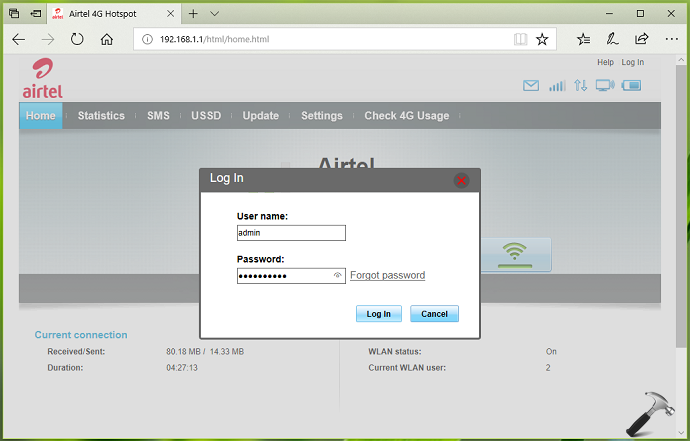Open the Settings menu item
This screenshot has height=441, width=690.
pyautogui.click(x=322, y=116)
